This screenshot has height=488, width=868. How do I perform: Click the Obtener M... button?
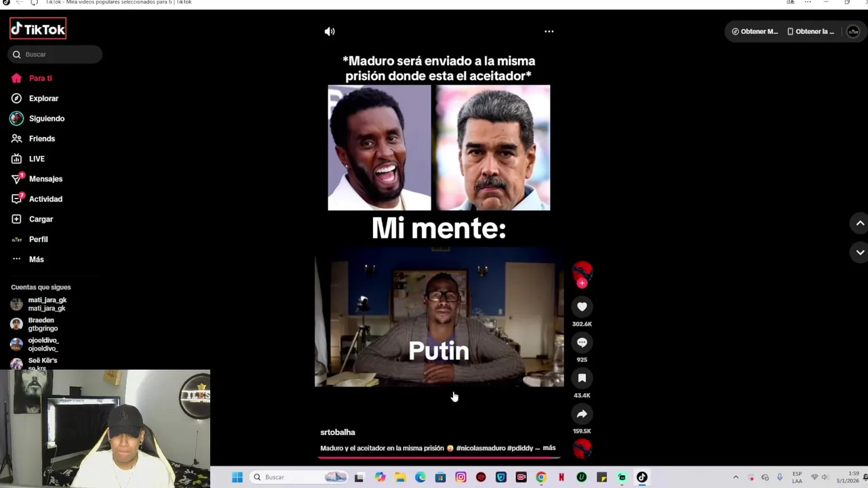pos(755,31)
